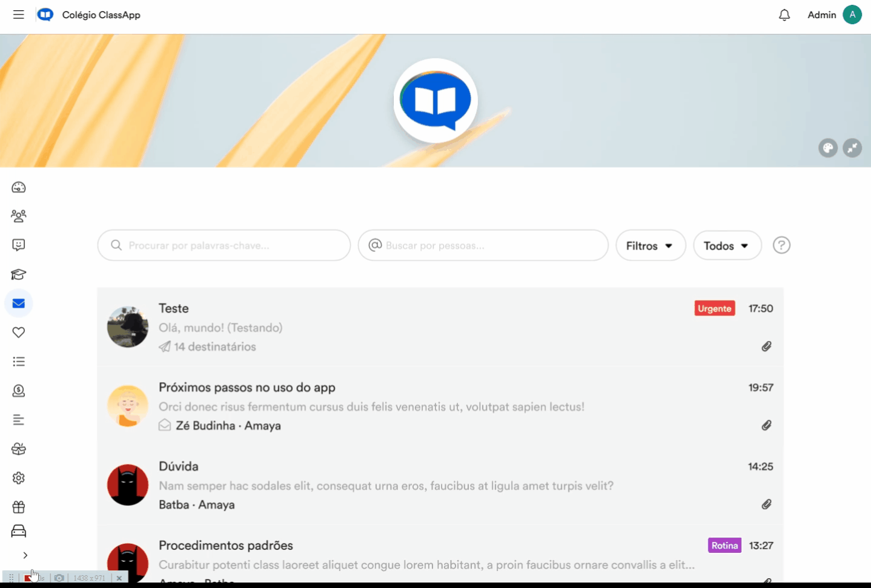Open the dashboard gauge sidebar icon
The image size is (871, 588).
(19, 187)
